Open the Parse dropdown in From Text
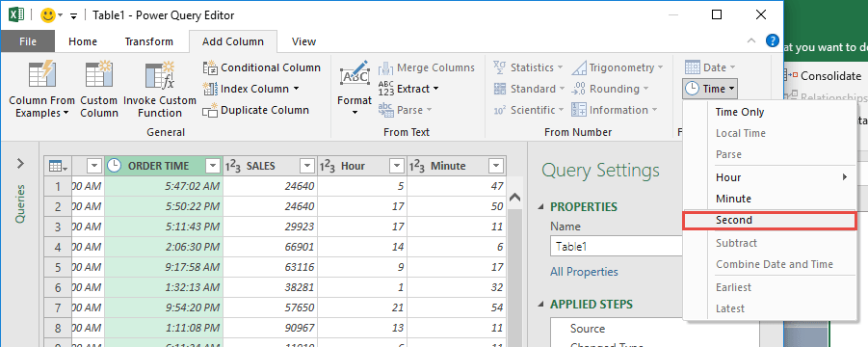Screen dimensions: 868x347 point(406,110)
